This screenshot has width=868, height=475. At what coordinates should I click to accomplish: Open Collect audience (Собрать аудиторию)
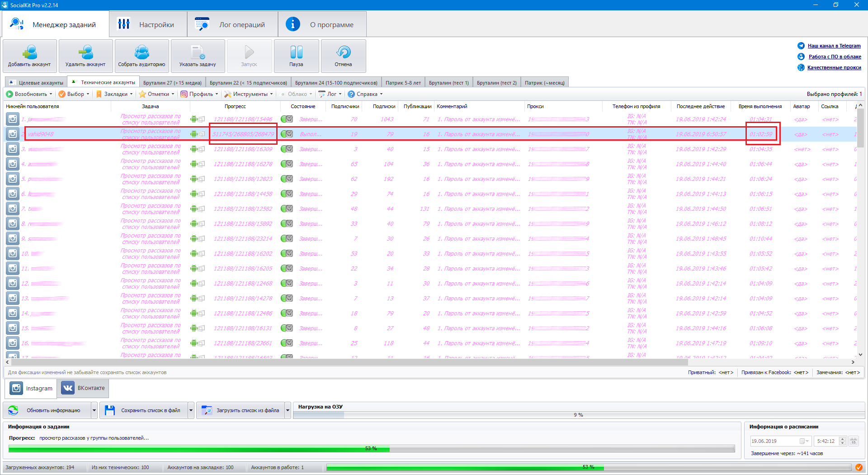click(x=142, y=56)
